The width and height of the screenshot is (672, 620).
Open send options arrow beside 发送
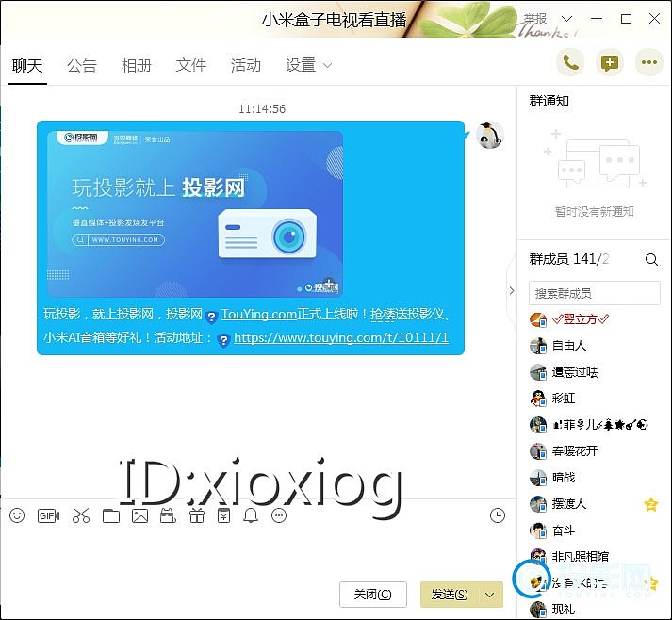[489, 595]
